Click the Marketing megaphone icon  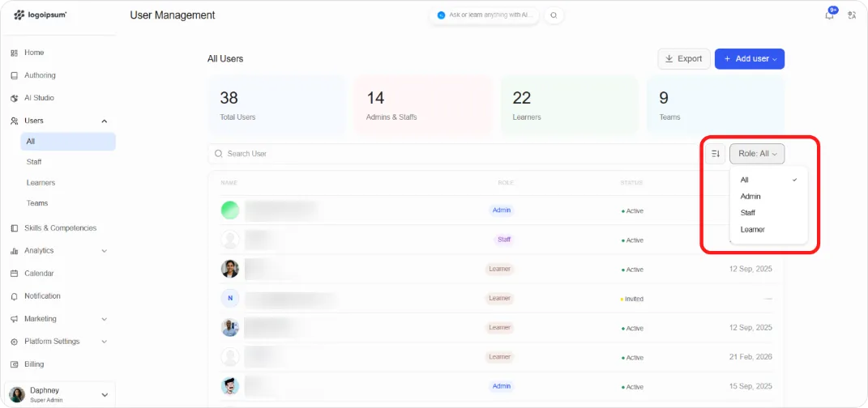click(15, 319)
